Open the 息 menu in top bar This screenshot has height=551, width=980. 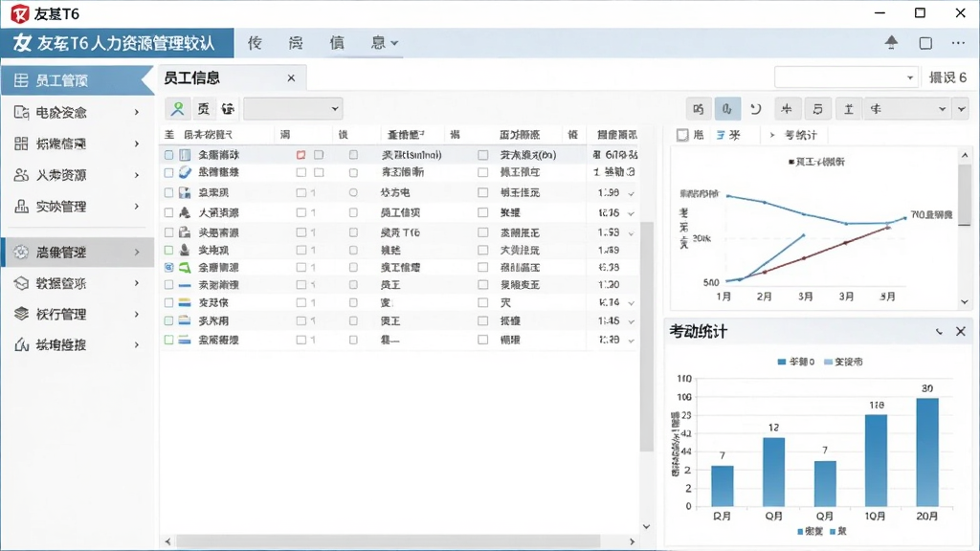(384, 42)
